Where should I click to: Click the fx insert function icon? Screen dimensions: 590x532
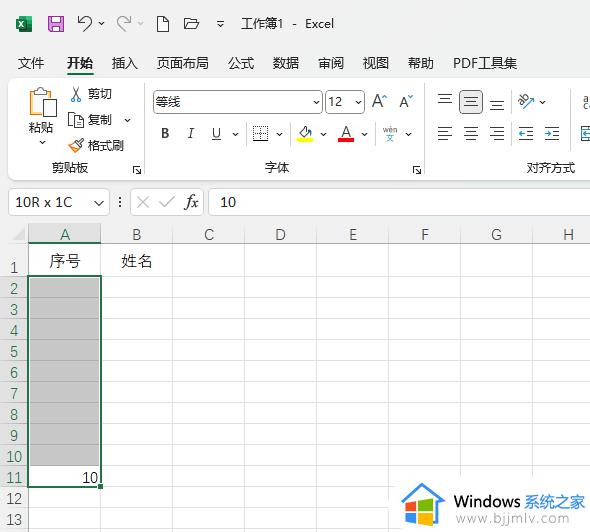tap(191, 202)
